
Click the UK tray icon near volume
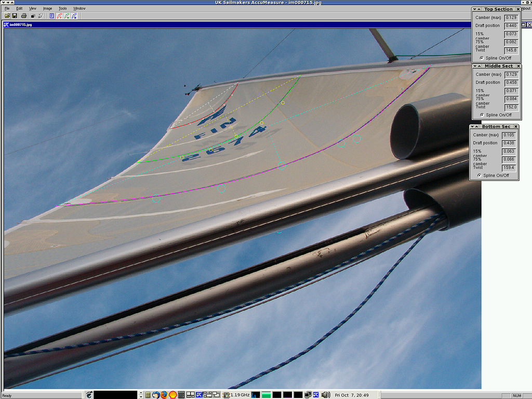(x=315, y=395)
